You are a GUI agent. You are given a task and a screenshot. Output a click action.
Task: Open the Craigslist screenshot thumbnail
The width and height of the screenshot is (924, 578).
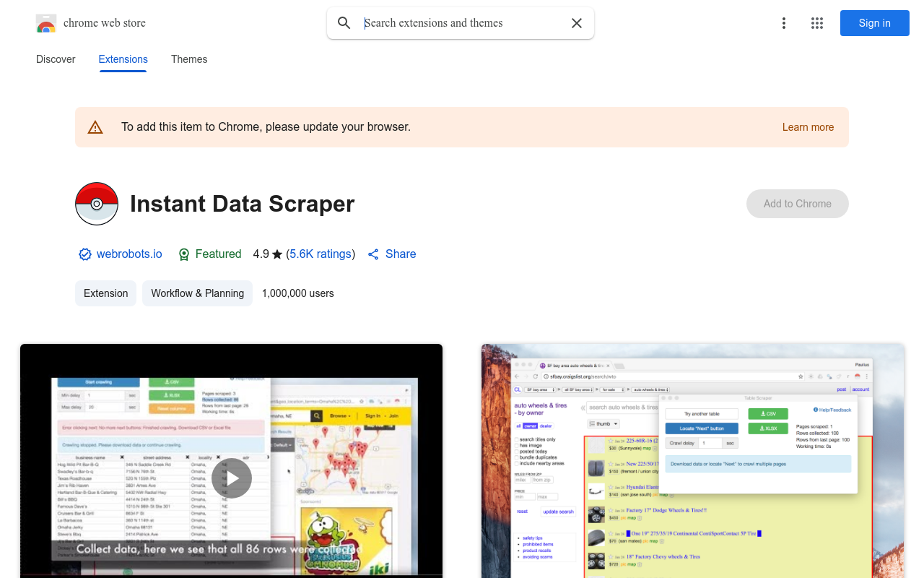point(693,461)
